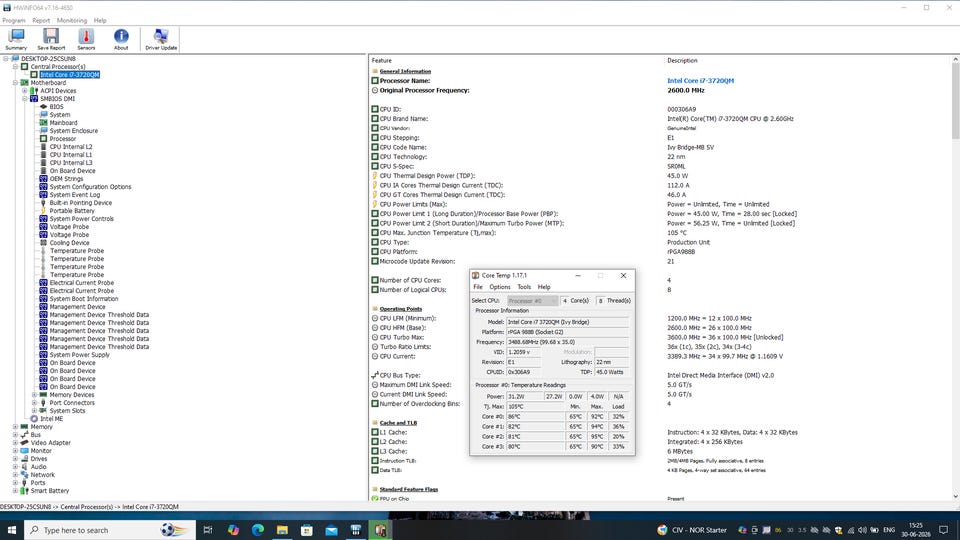Click the General Information section heading
Viewport: 960px width, 540px height.
pos(405,71)
